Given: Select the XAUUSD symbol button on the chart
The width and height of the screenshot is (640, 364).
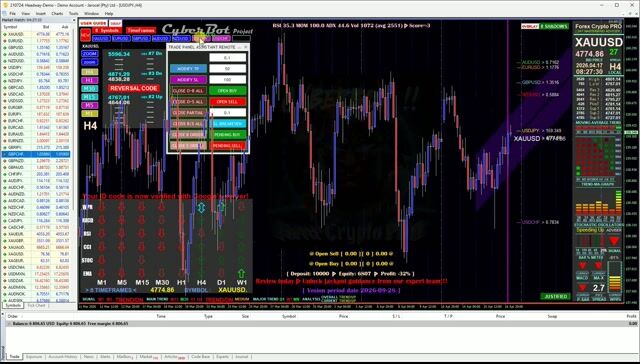Looking at the screenshot, I should click(x=101, y=38).
